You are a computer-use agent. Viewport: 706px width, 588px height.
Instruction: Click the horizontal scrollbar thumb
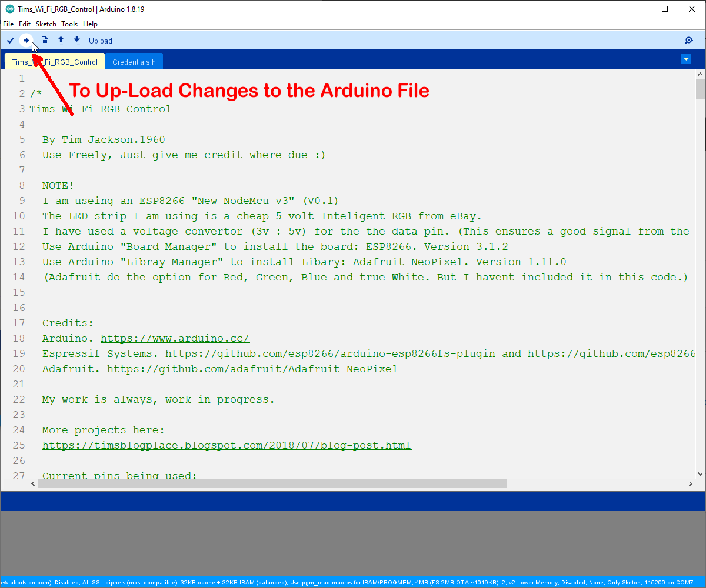click(272, 483)
